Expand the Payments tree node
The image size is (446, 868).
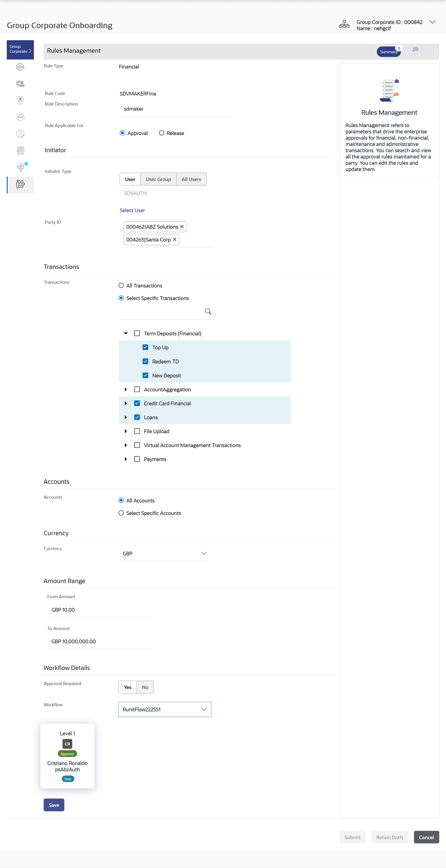click(x=126, y=459)
